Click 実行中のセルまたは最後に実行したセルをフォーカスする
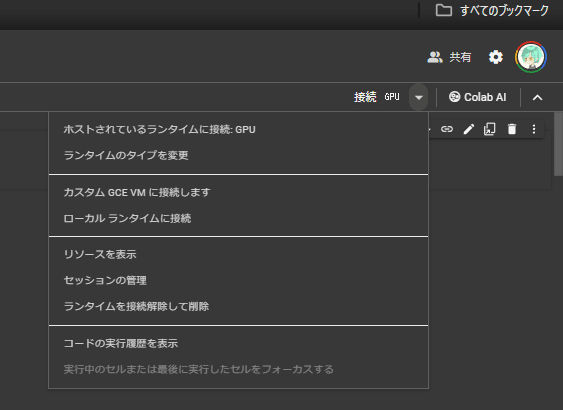563x410 pixels. (x=238, y=369)
